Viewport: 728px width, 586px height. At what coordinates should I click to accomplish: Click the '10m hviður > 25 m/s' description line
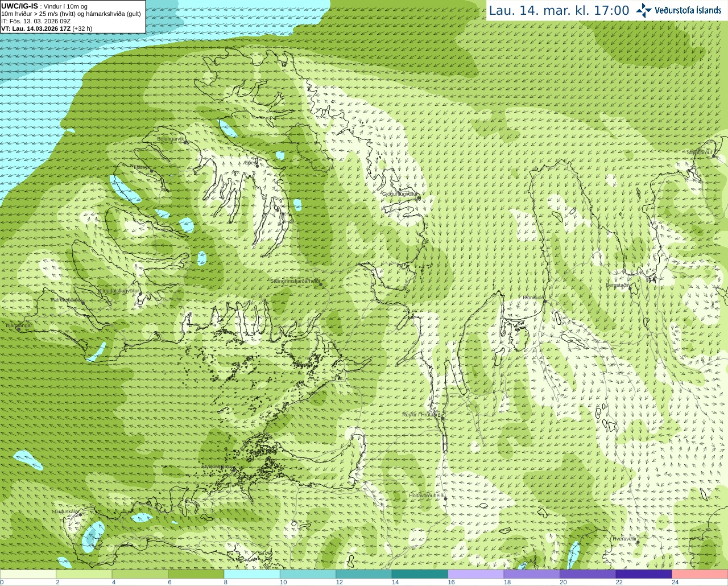pos(71,14)
